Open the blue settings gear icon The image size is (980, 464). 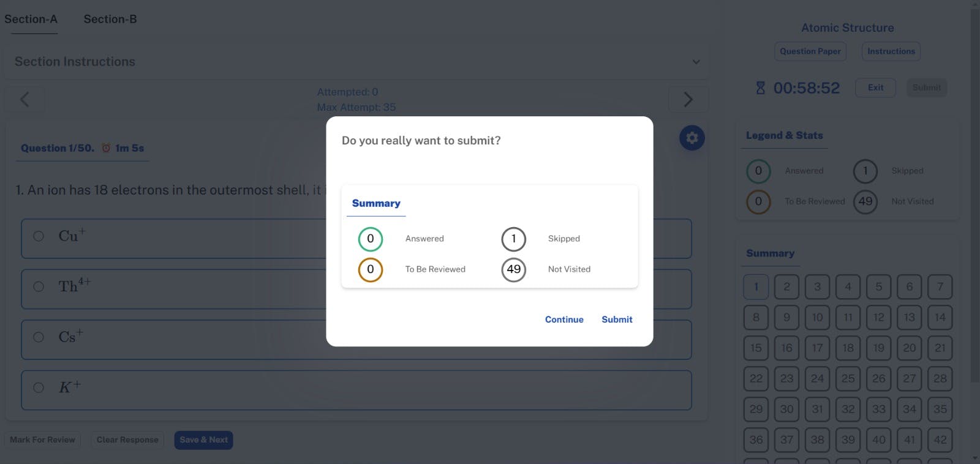692,138
